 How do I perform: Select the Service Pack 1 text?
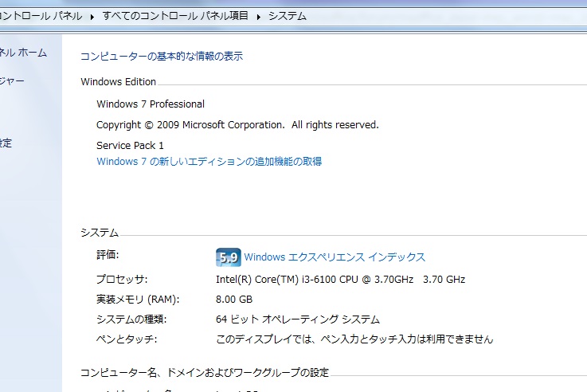pyautogui.click(x=130, y=145)
